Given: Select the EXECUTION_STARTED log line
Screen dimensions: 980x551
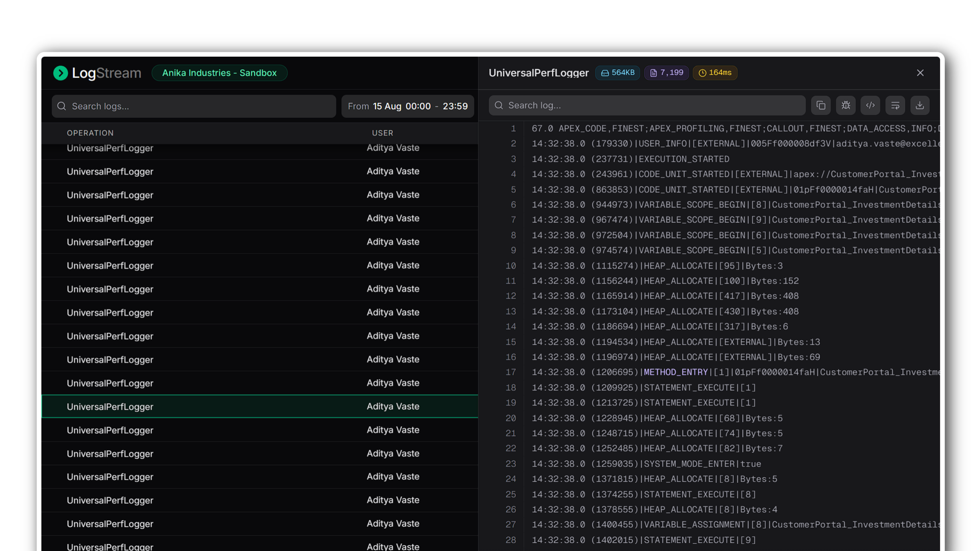Looking at the screenshot, I should [630, 159].
